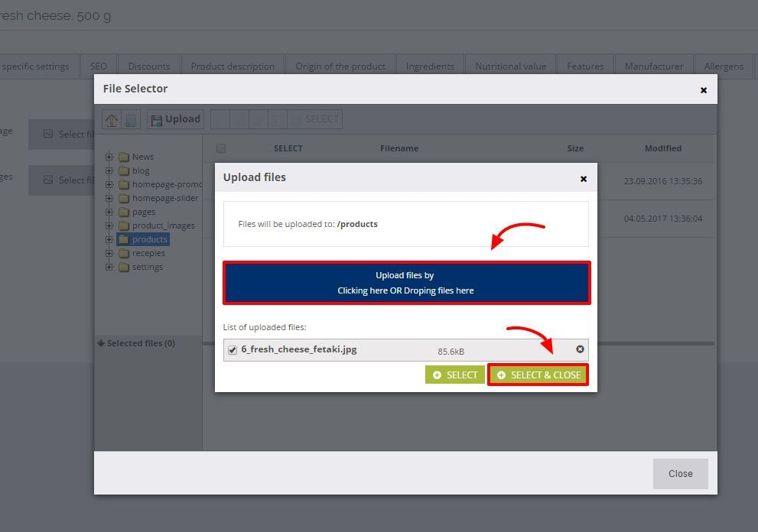758x532 pixels.
Task: Sort files by the Size column header
Action: 574,148
